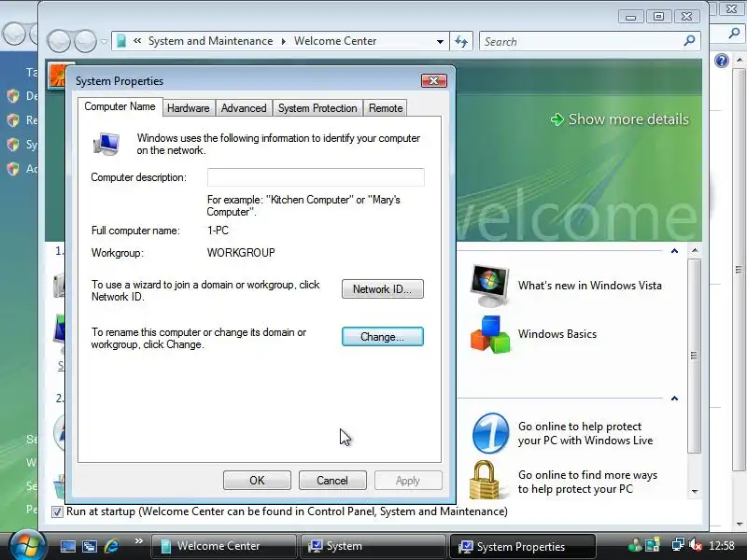Click the taskbar clock showing 12:58
This screenshot has height=560, width=747.
721,545
